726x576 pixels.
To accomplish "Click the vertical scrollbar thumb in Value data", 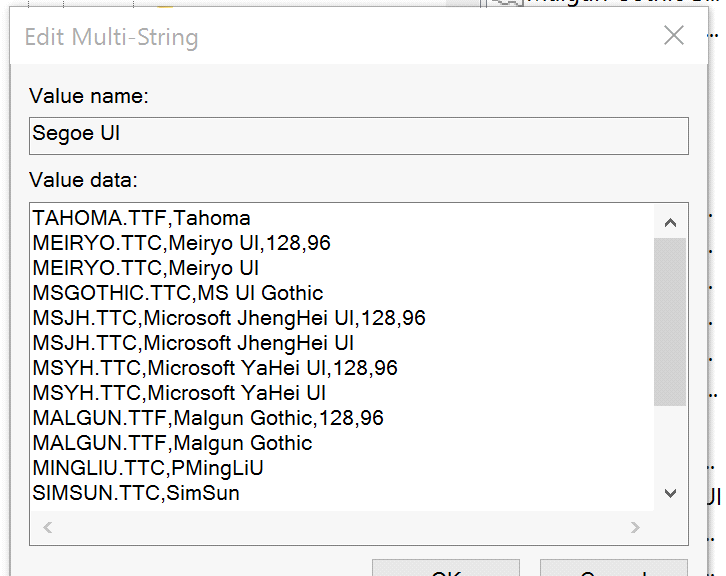I will coord(670,322).
